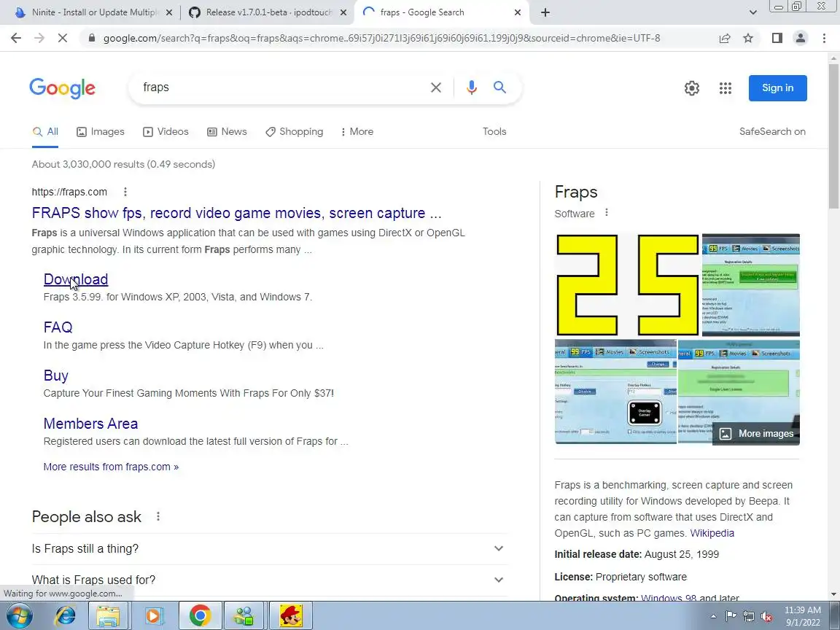Click the Action Center flag tray icon
Viewport: 840px width, 630px height.
point(731,617)
